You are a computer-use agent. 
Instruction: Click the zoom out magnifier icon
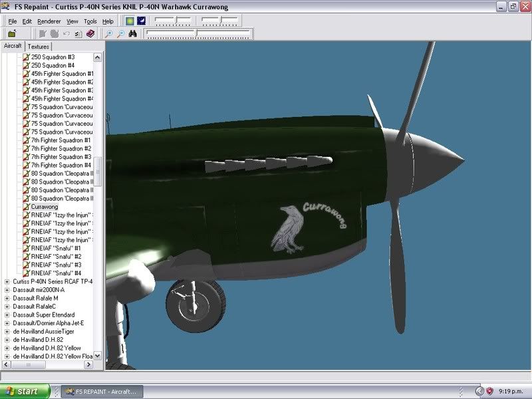pos(120,33)
